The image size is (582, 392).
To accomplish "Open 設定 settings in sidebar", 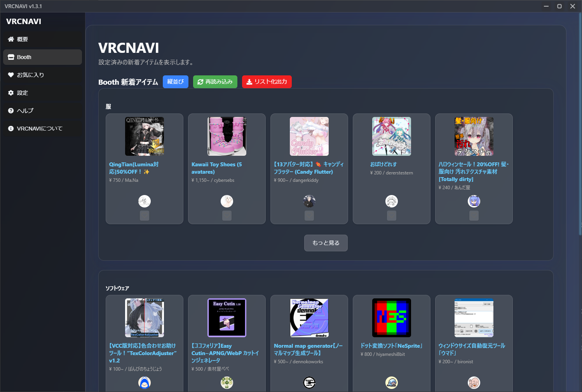I will (x=42, y=93).
